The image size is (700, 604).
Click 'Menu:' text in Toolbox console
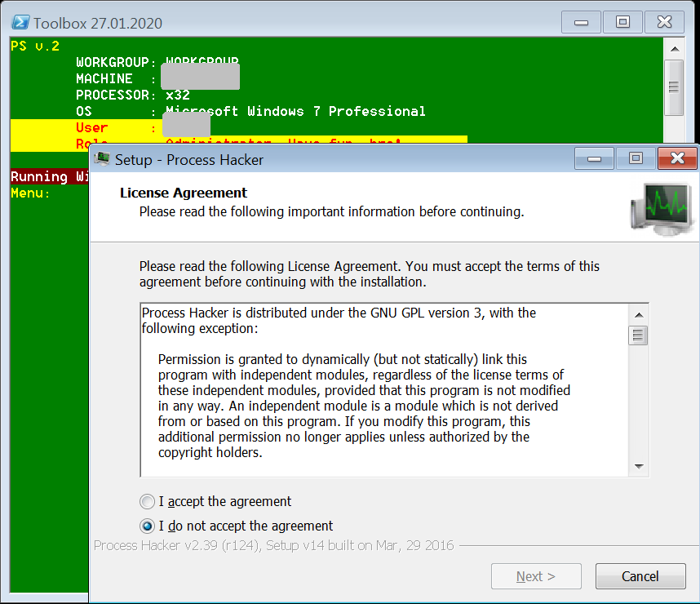tap(30, 193)
